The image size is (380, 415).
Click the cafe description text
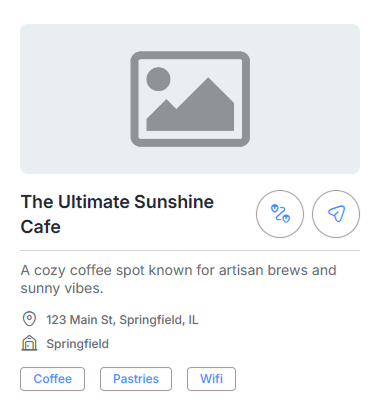click(178, 279)
